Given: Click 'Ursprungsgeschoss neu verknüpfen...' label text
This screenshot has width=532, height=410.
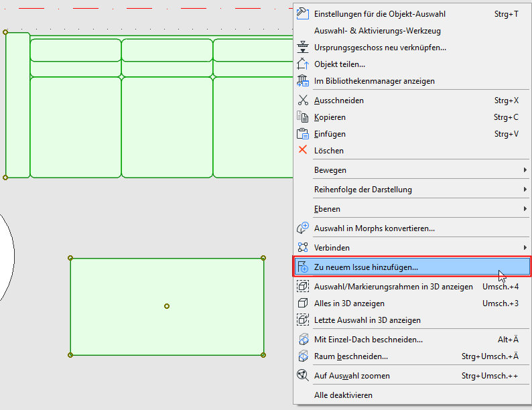Looking at the screenshot, I should [380, 48].
